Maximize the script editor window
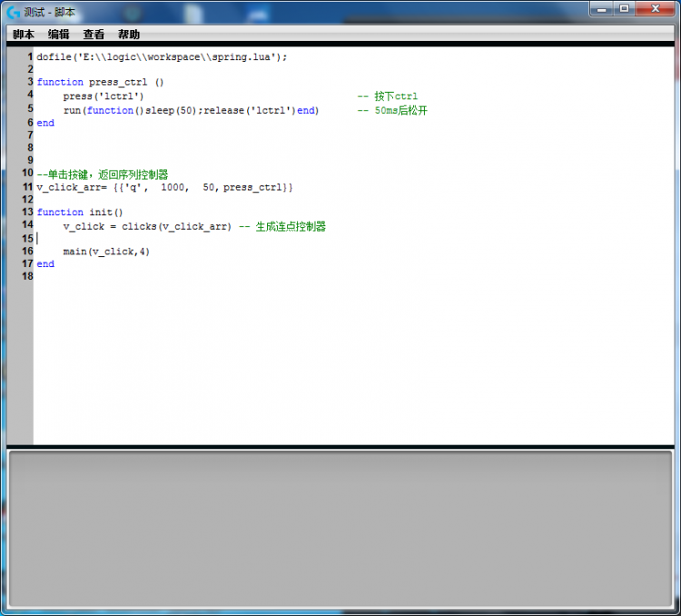 [x=625, y=8]
